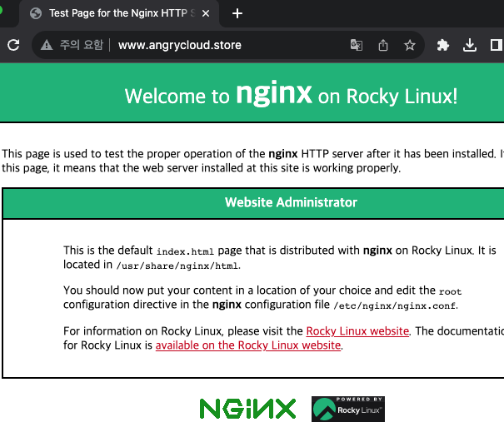This screenshot has height=432, width=504.
Task: Select the Test Page for the Nginx tab
Action: [x=119, y=13]
